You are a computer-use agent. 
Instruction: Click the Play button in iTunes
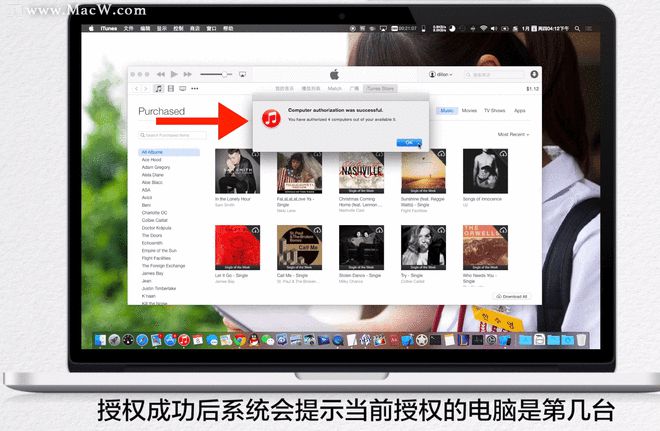tap(174, 74)
